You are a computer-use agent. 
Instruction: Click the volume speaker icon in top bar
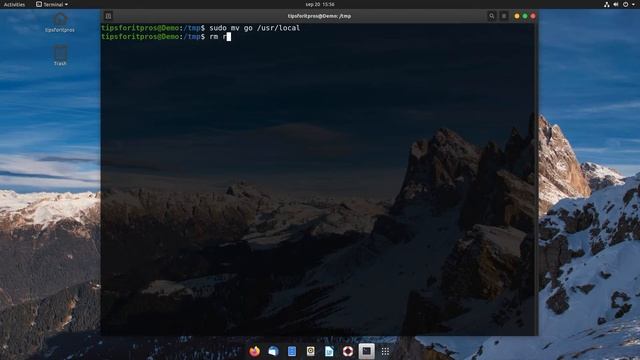(x=616, y=4)
